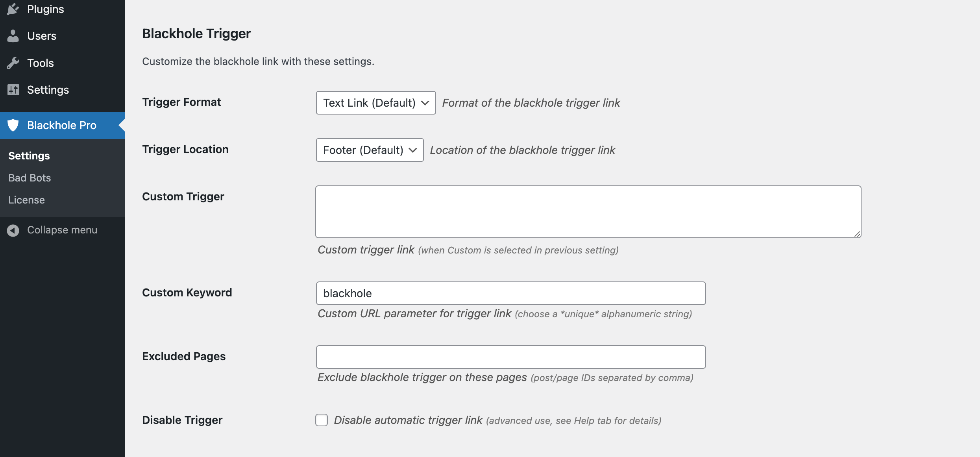
Task: Click the Tools wrench icon
Action: 13,63
